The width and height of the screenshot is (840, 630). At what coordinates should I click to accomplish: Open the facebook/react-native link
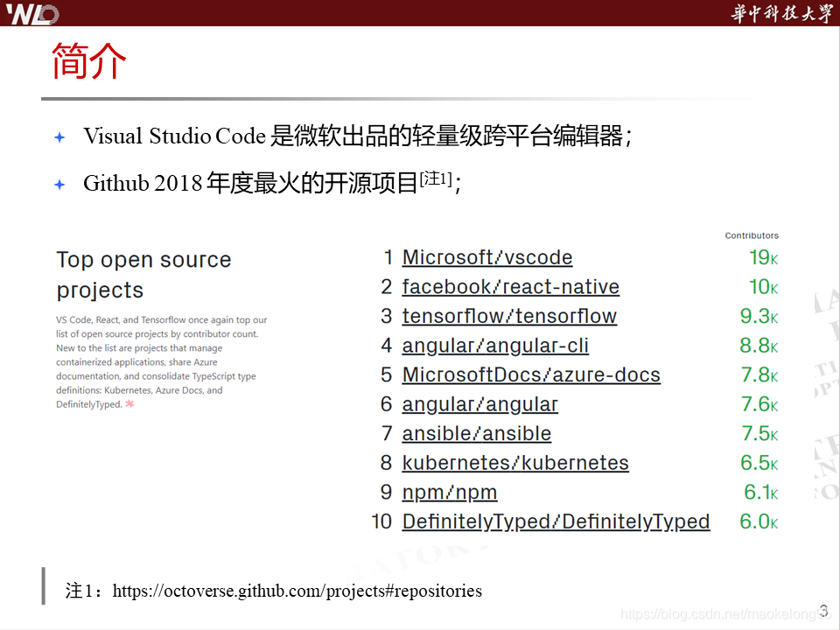click(510, 287)
